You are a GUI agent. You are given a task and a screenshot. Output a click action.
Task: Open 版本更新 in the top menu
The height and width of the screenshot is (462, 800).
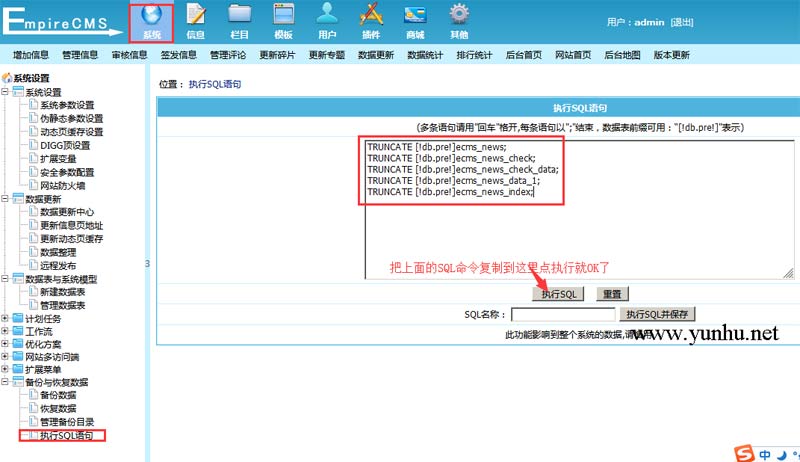[x=671, y=55]
